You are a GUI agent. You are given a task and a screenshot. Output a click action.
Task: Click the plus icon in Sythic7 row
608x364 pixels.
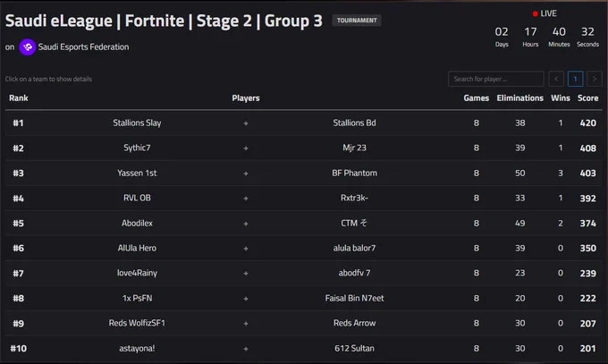pos(246,148)
